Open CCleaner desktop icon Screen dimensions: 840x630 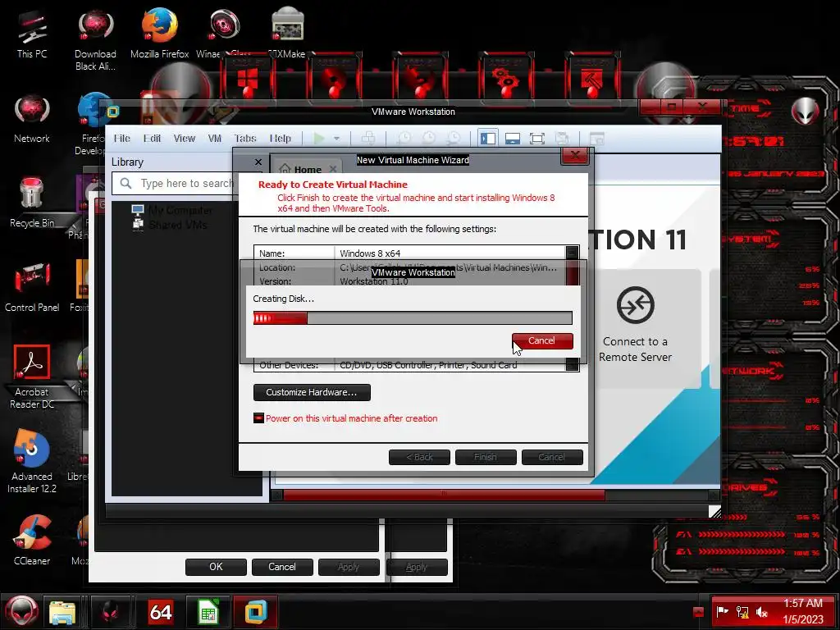coord(32,540)
